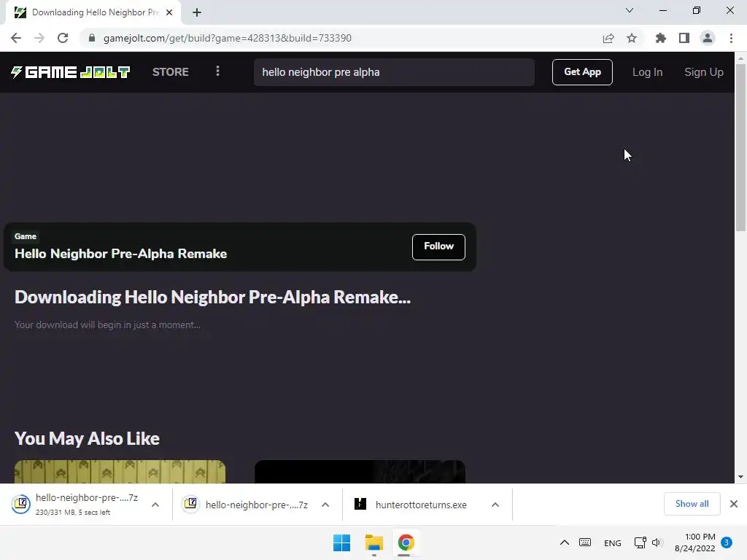
Task: Open hunterottoreturns.exe download
Action: point(410,505)
